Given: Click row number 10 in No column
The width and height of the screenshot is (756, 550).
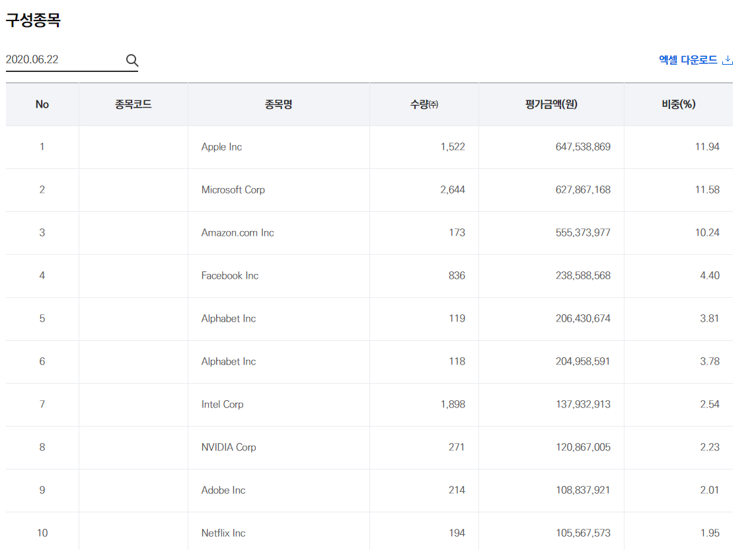Looking at the screenshot, I should tap(42, 533).
